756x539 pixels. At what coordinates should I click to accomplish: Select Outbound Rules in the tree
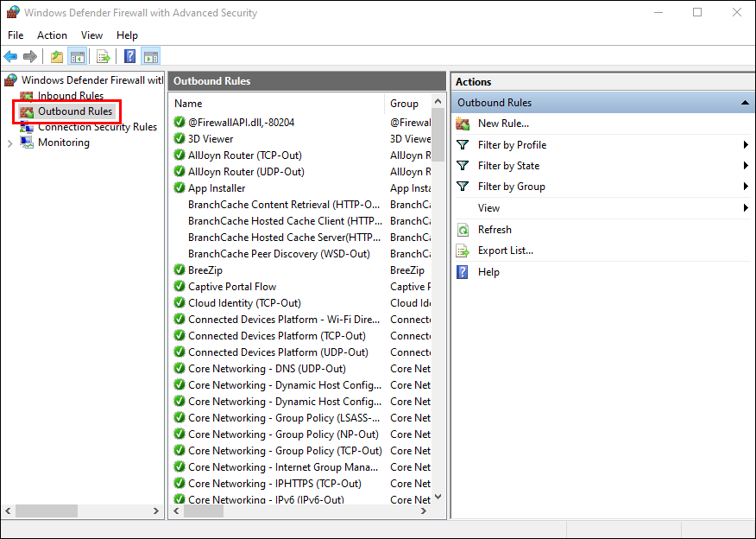[x=75, y=111]
